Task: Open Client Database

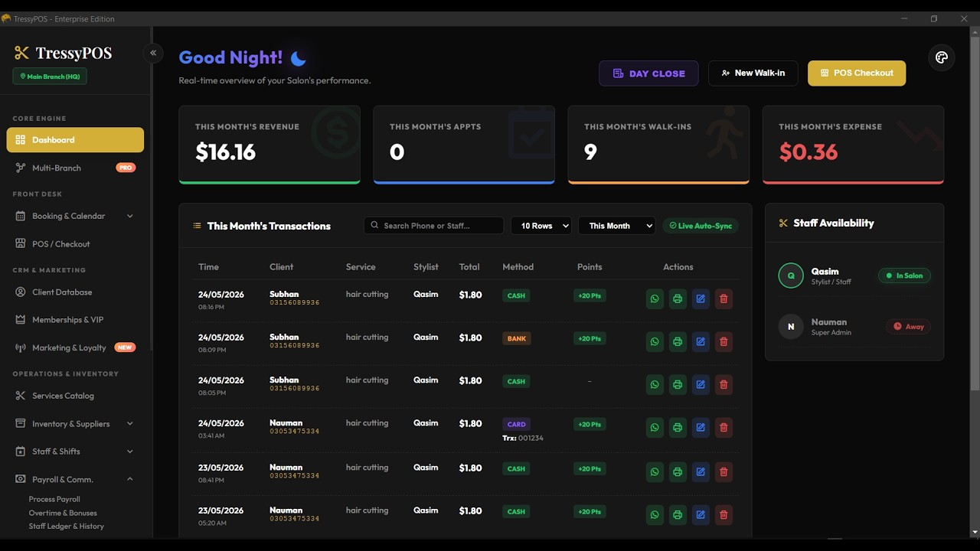Action: click(x=75, y=292)
